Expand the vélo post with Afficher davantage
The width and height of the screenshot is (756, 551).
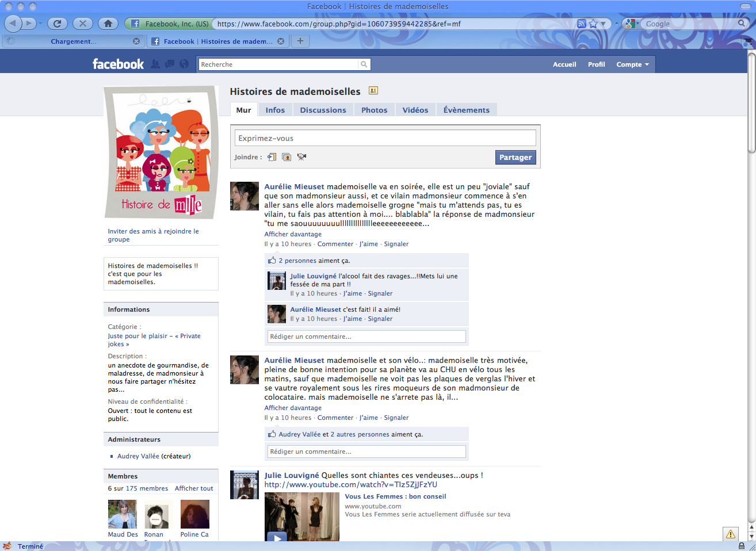(x=293, y=408)
